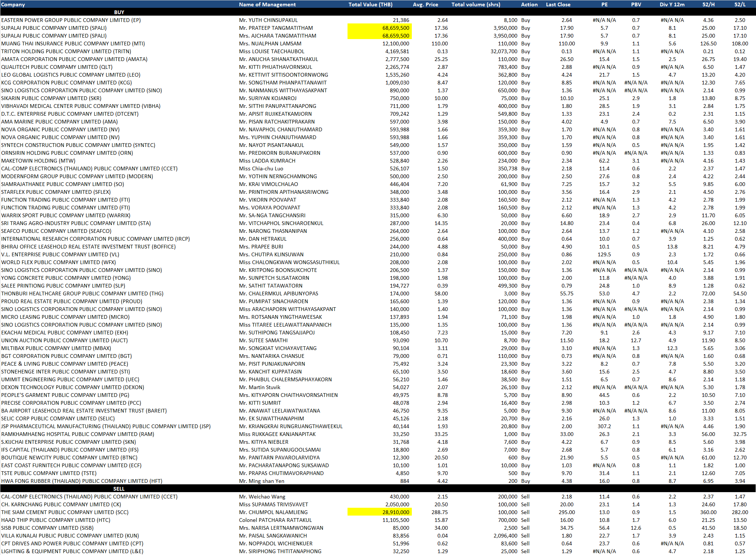Click V.L. ENTERPRISE (VL) company cell
Viewport: 756px width, 555px height.
click(60, 254)
